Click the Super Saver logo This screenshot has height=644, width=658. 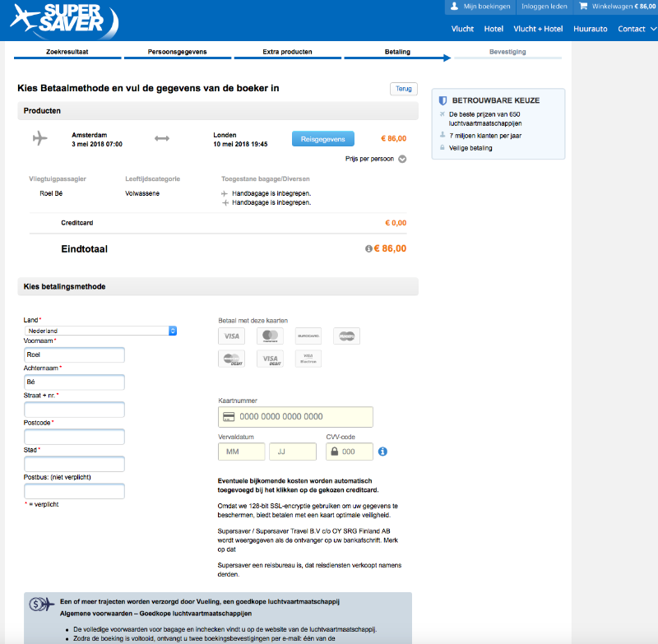[63, 21]
